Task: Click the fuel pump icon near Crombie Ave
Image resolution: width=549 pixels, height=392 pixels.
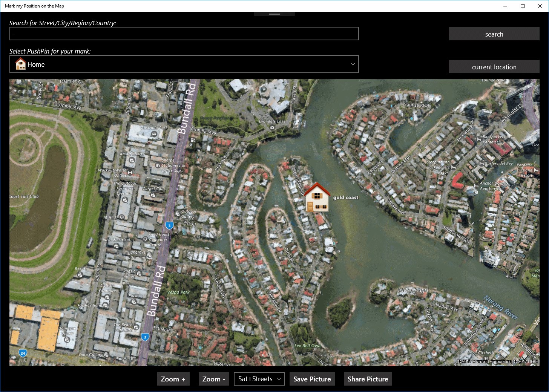Action: 193,140
